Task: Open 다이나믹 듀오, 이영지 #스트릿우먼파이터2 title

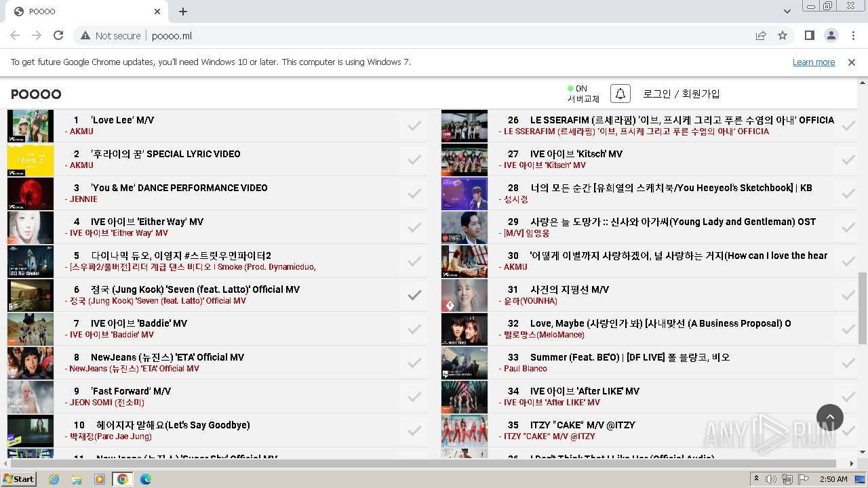Action: coord(181,256)
